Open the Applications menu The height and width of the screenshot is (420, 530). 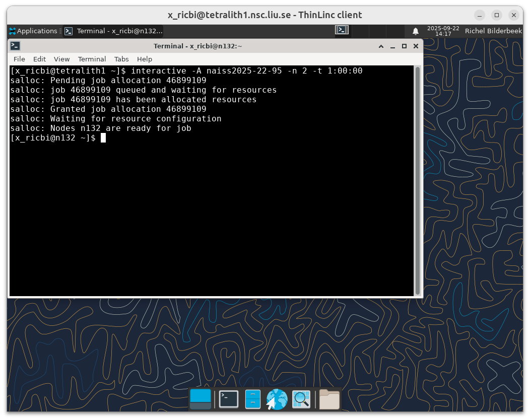click(33, 31)
